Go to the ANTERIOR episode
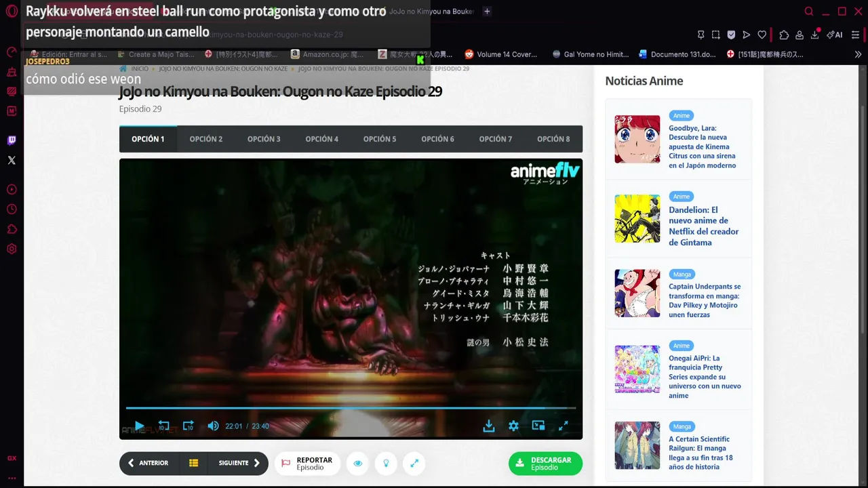Screen dimensions: 868x488 click(148, 463)
